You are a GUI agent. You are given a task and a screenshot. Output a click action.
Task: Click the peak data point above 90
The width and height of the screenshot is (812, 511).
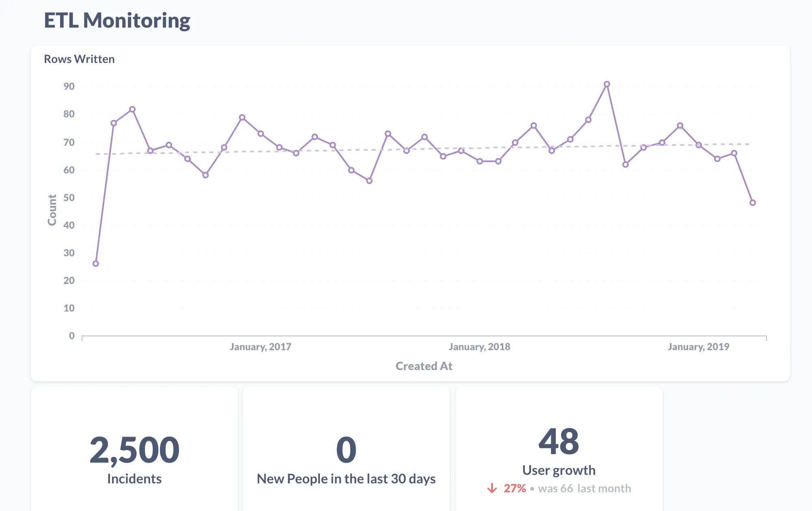[607, 84]
